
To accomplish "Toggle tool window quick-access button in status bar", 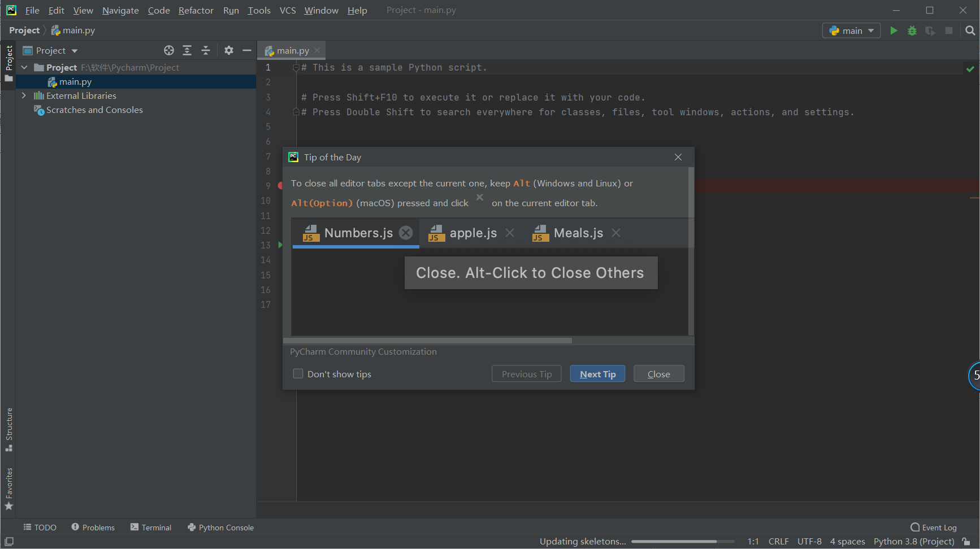I will pyautogui.click(x=9, y=541).
